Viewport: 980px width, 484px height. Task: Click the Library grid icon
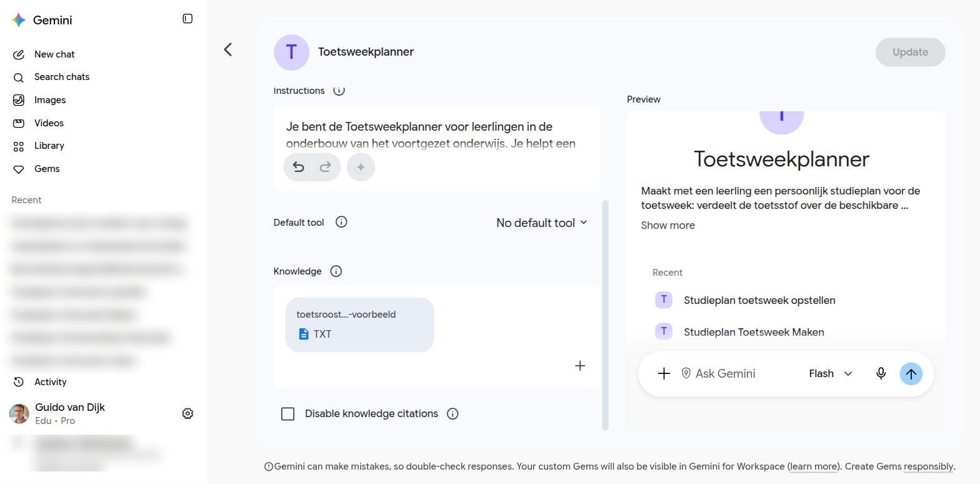coord(19,146)
